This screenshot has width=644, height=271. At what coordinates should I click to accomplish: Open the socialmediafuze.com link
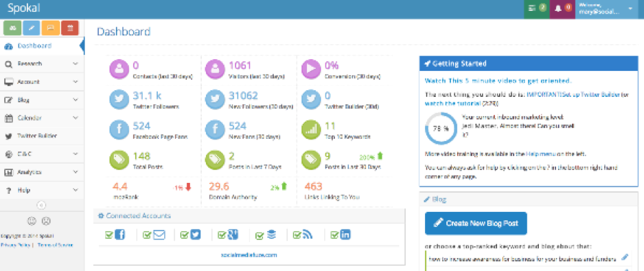pos(249,255)
